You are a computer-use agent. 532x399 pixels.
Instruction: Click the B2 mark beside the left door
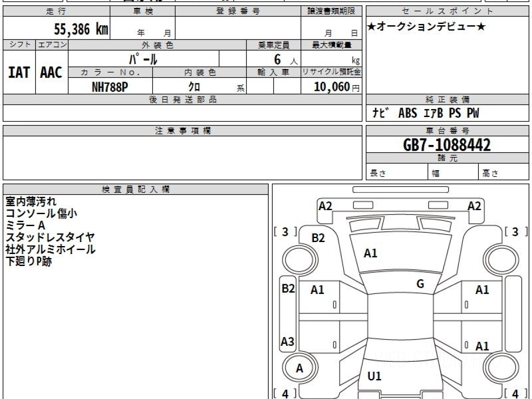pyautogui.click(x=288, y=289)
